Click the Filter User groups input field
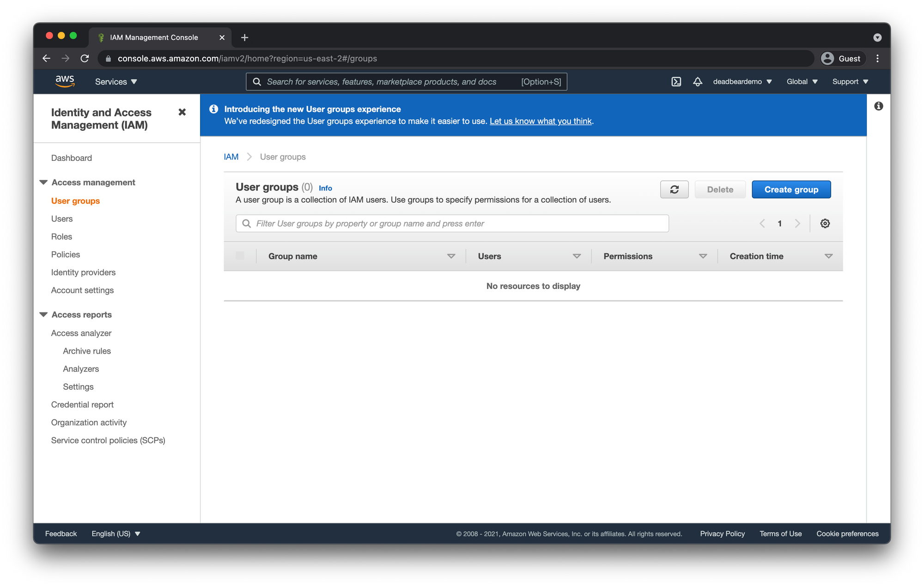 click(x=452, y=223)
